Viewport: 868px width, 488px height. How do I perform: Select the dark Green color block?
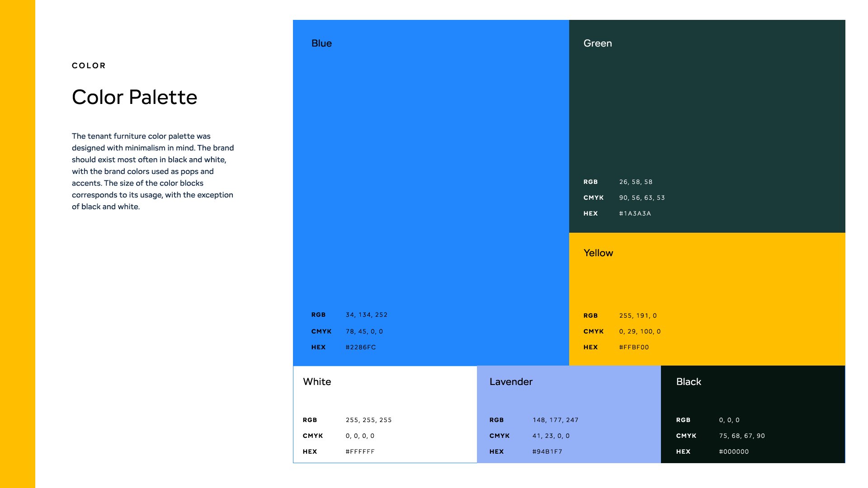click(707, 113)
